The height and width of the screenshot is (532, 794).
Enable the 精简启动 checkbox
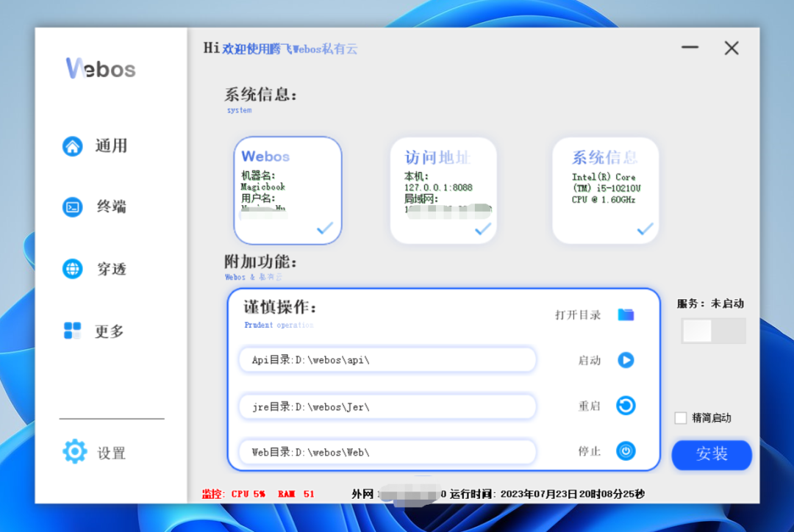(681, 417)
